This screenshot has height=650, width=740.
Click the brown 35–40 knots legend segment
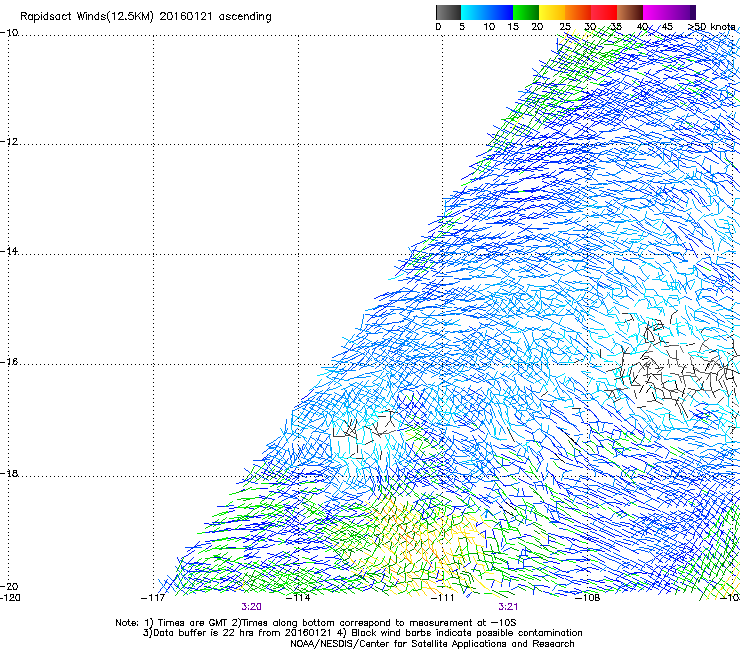(630, 12)
